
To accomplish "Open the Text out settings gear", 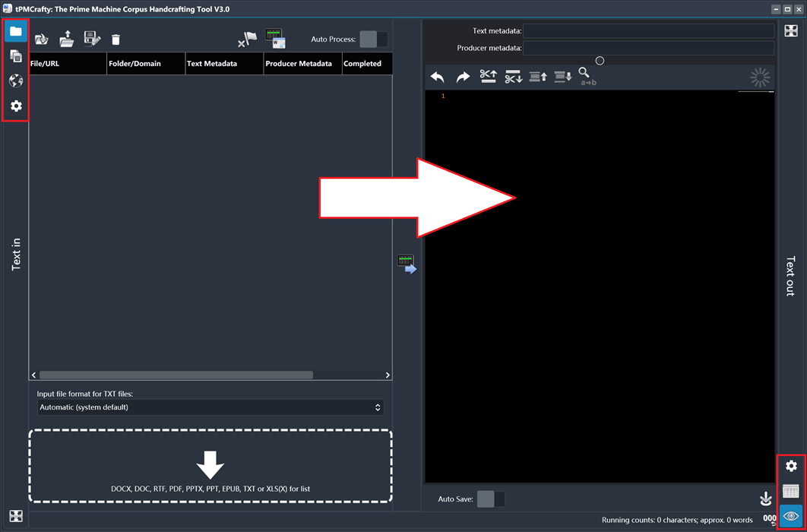I will coord(791,466).
